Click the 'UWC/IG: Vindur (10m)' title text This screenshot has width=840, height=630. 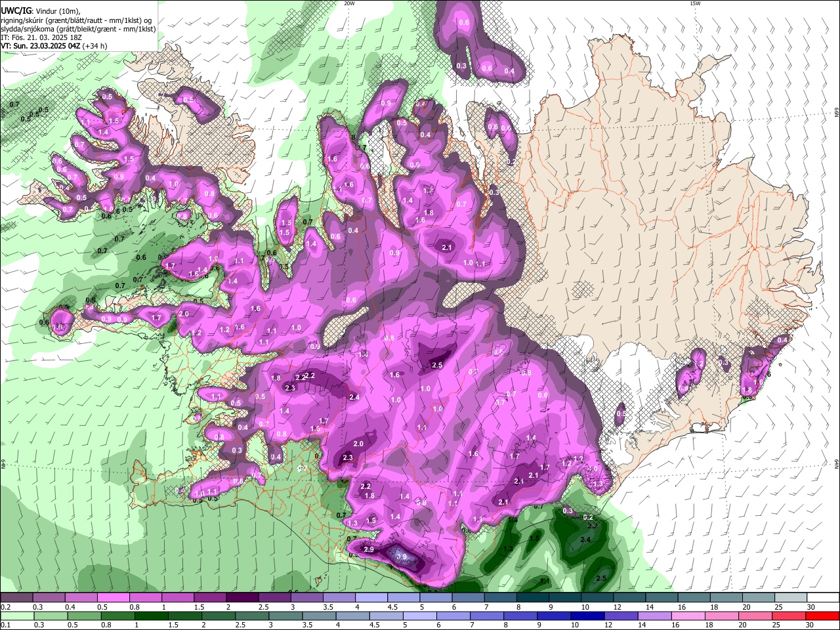tap(41, 11)
